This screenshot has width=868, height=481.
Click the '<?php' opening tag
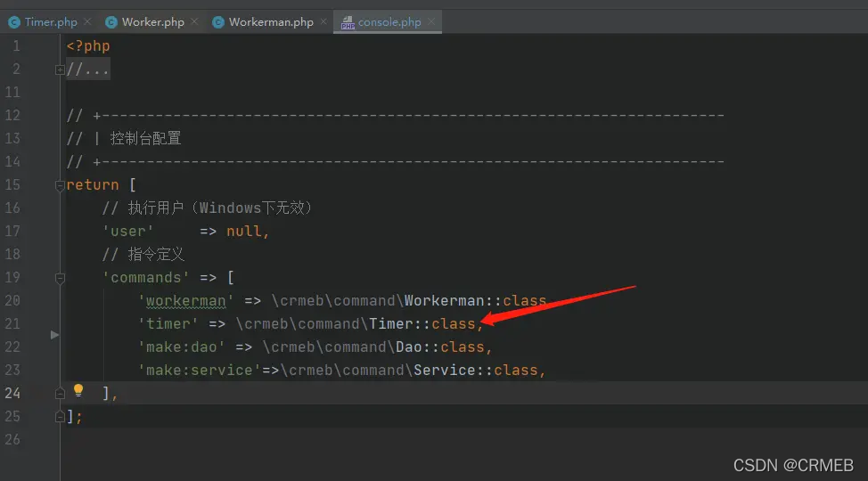88,46
